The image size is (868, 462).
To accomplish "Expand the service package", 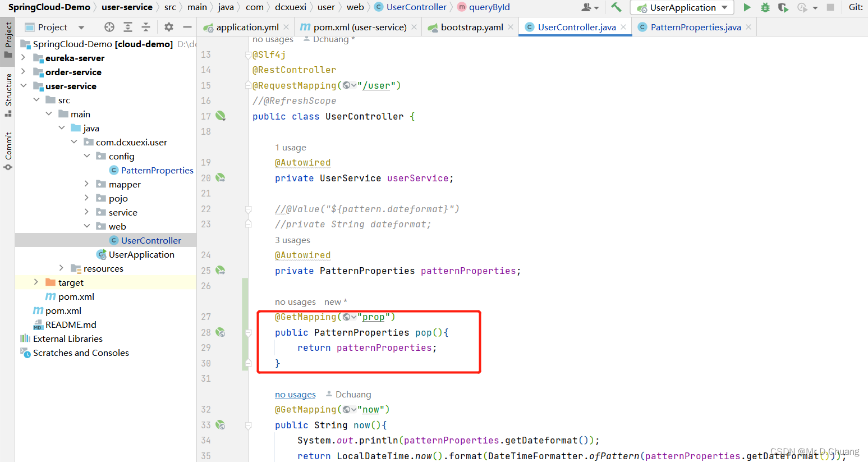I will [x=86, y=212].
